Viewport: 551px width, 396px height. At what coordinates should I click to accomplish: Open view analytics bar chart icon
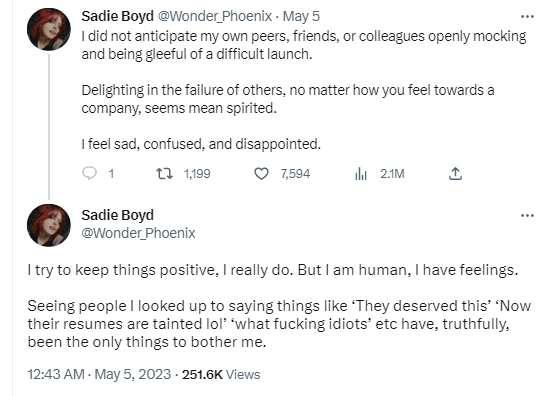361,174
